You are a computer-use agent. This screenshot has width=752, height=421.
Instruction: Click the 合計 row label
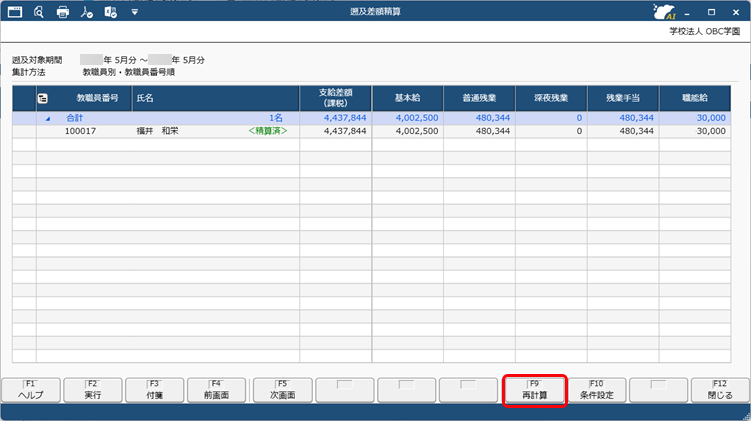(74, 118)
